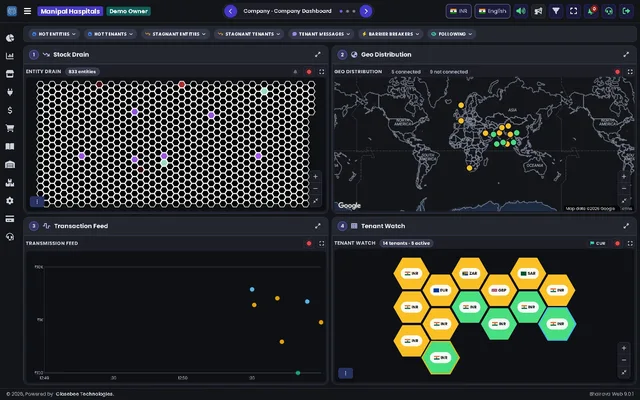Zoom in on Entity Drain hex grid
The width and height of the screenshot is (640, 400).
coord(316,177)
